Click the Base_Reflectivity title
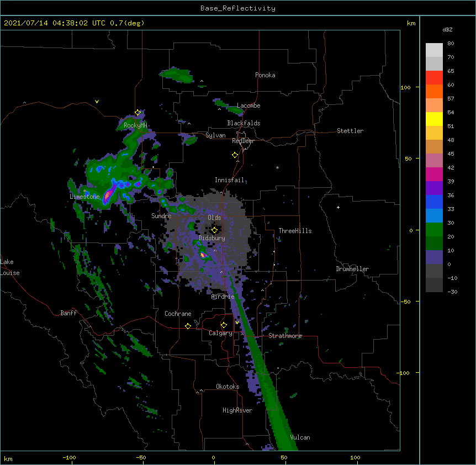 238,8
